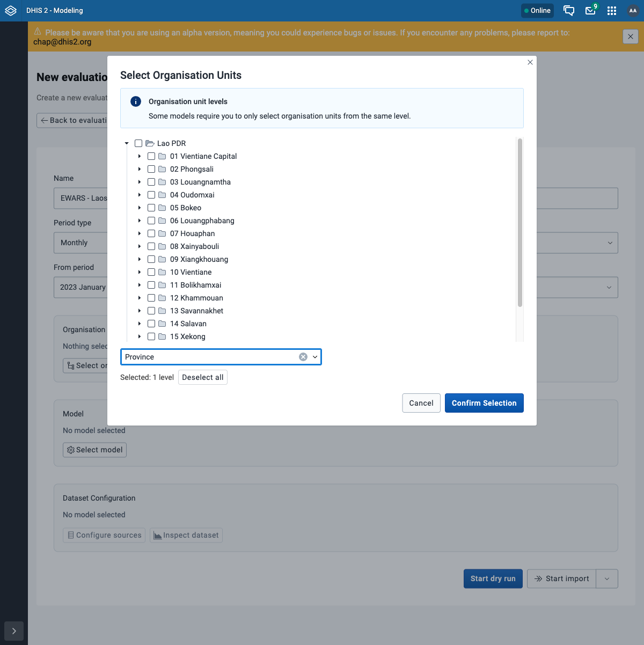This screenshot has height=645, width=644.
Task: Click the Back to evaluations button
Action: tap(72, 120)
